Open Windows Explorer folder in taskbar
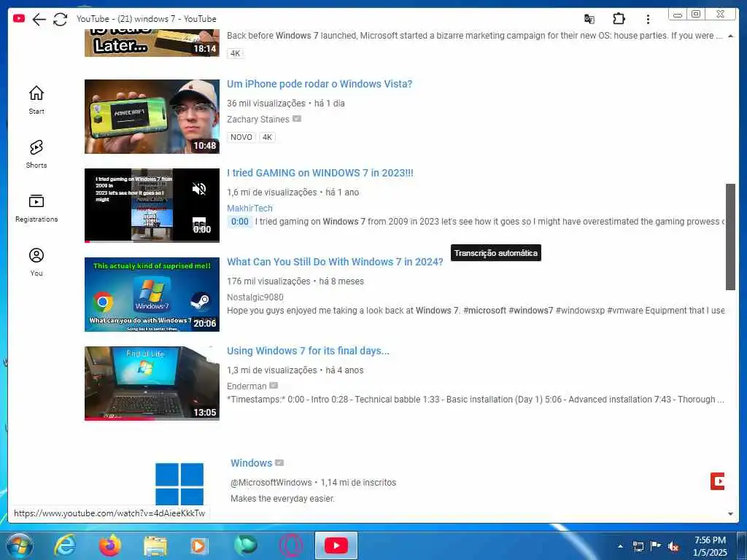 click(x=155, y=546)
